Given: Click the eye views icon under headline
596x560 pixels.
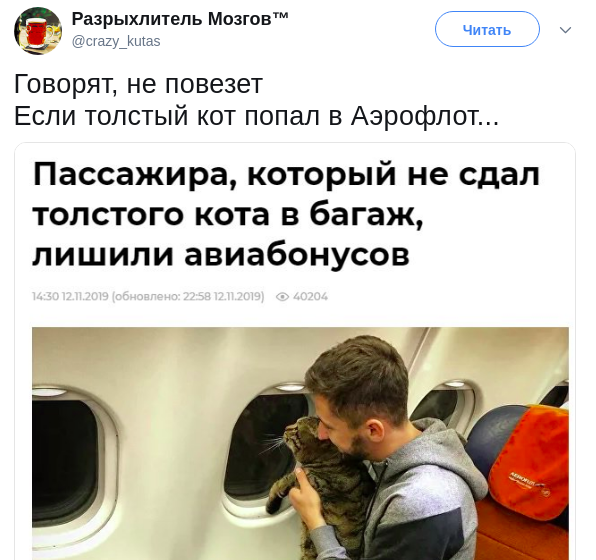Looking at the screenshot, I should (282, 297).
